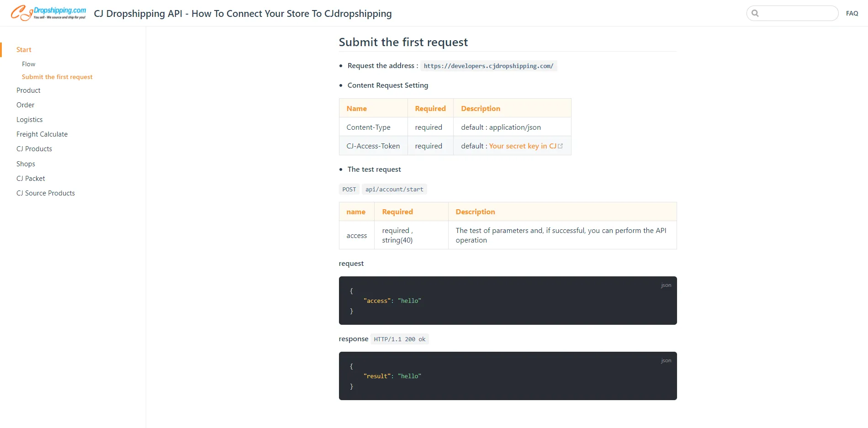868x428 pixels.
Task: Select 'Submit the first request' sidebar item
Action: click(57, 77)
